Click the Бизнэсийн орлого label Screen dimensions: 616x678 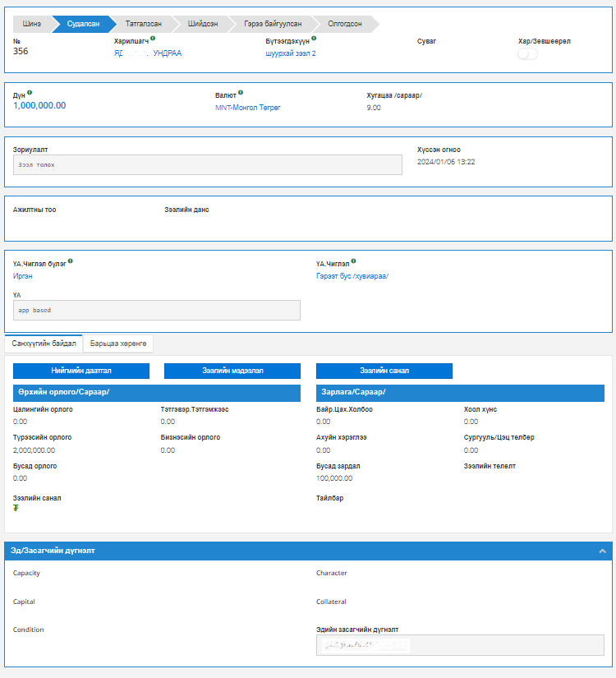191,437
